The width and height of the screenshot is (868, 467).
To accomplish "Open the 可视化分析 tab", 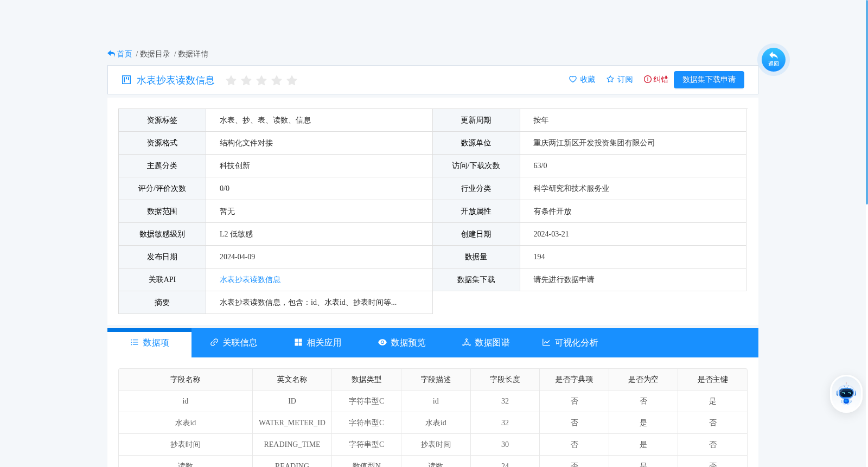I will point(570,343).
